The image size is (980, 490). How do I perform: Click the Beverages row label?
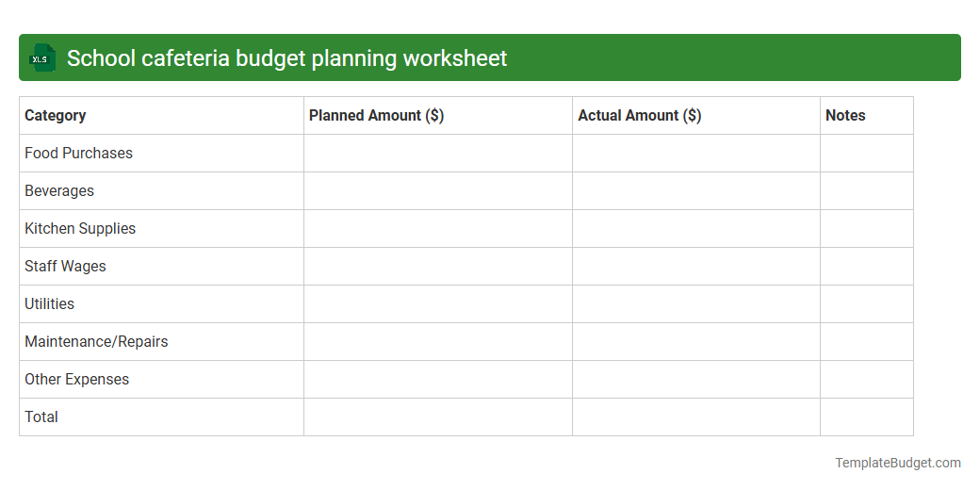pyautogui.click(x=59, y=190)
